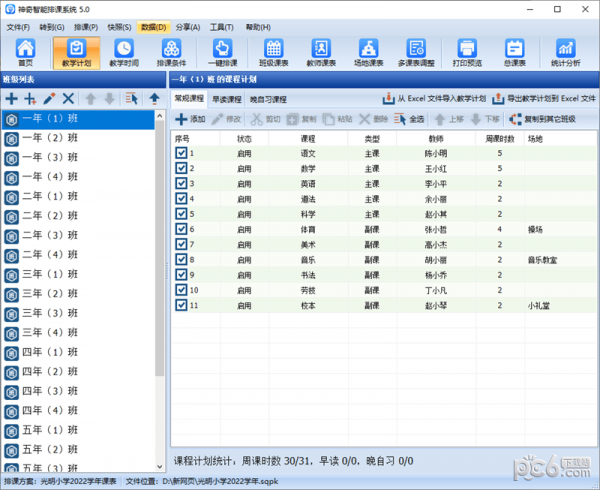Click select-all icon in class list toolbar
Viewport: 600px width, 490px height.
131,99
